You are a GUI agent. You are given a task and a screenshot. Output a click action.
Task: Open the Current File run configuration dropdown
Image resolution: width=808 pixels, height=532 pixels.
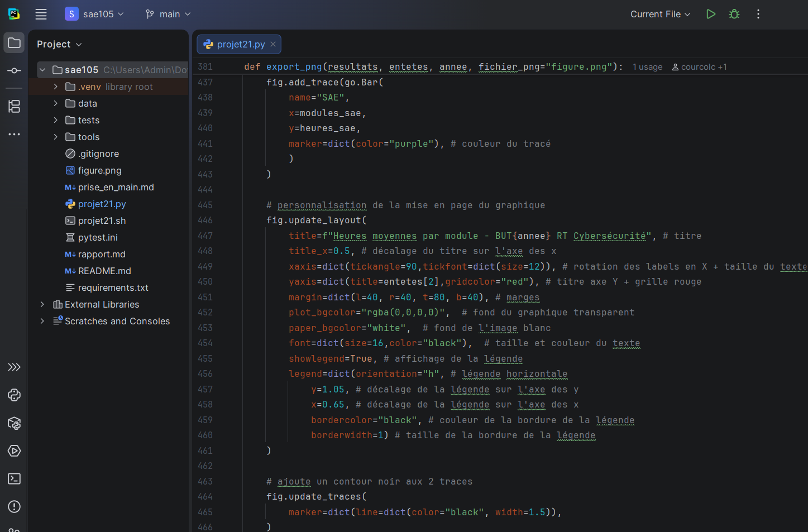click(660, 14)
